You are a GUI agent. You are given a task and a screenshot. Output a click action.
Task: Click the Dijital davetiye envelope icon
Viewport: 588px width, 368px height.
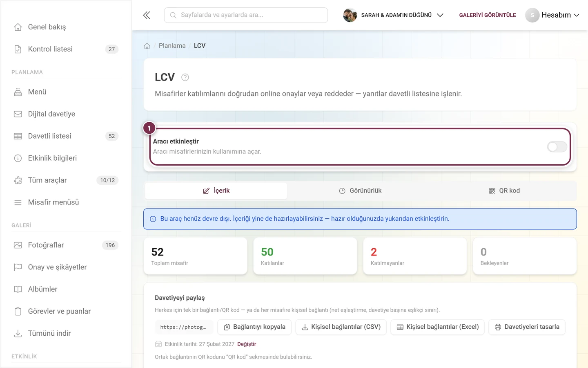click(18, 114)
